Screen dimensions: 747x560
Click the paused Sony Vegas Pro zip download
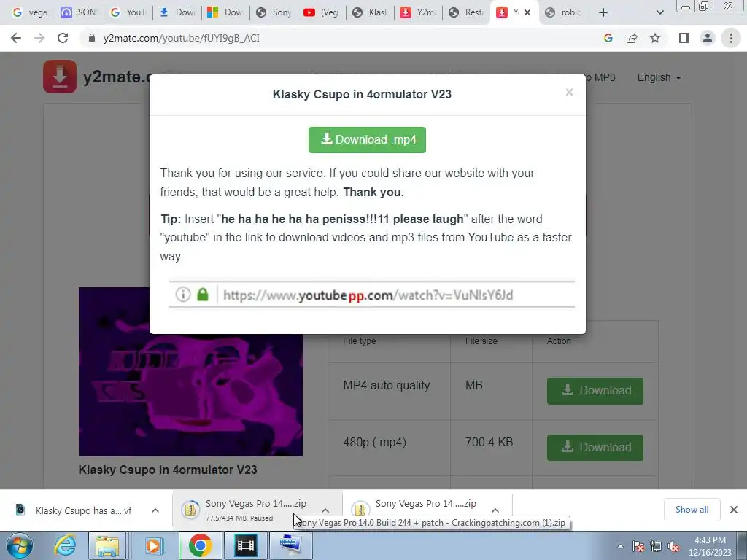248,510
